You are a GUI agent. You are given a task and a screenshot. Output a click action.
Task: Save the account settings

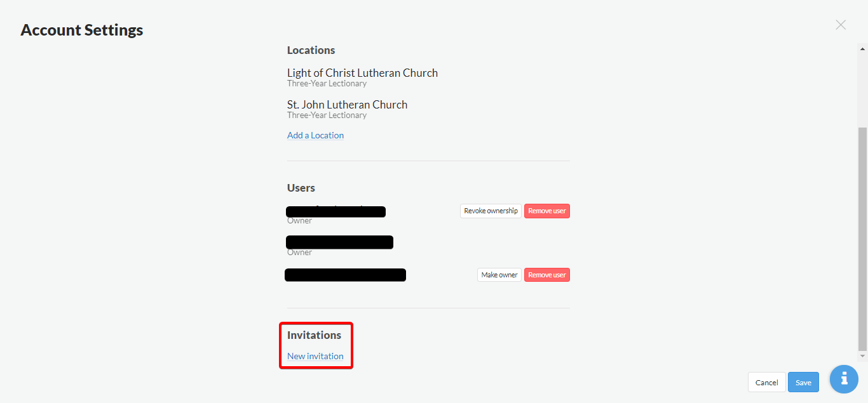click(x=803, y=382)
